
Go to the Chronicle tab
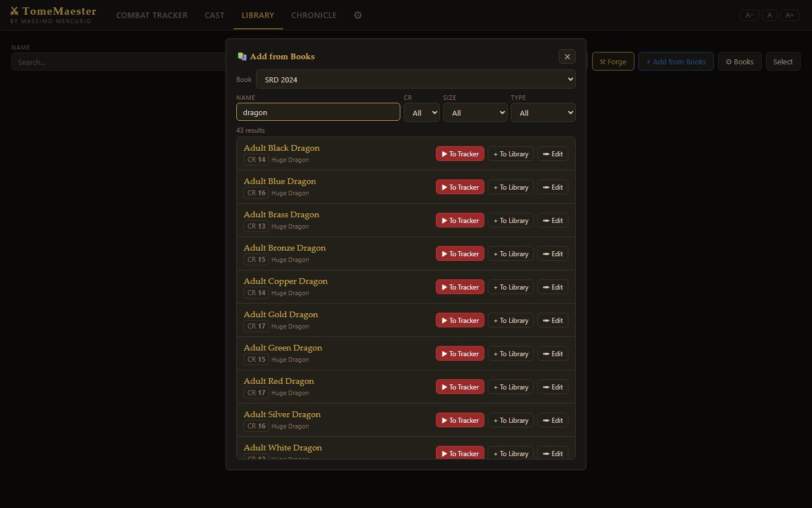314,15
